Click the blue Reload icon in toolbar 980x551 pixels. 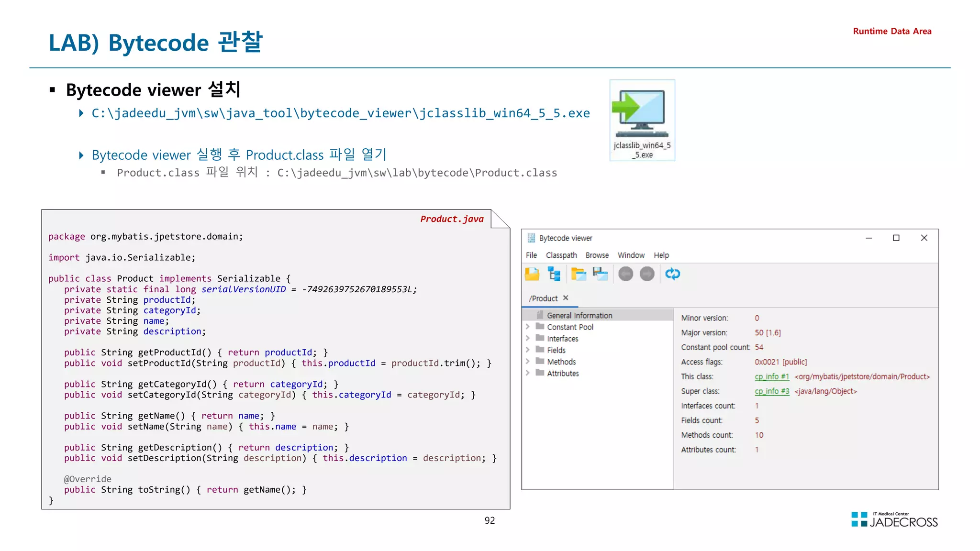[672, 274]
